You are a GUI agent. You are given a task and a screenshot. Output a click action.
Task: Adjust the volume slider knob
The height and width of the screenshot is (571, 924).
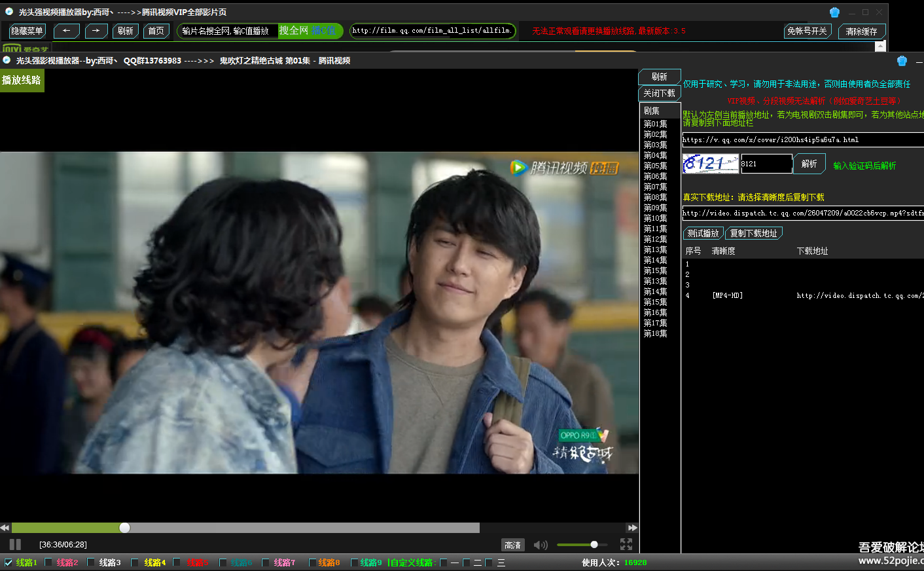click(594, 545)
